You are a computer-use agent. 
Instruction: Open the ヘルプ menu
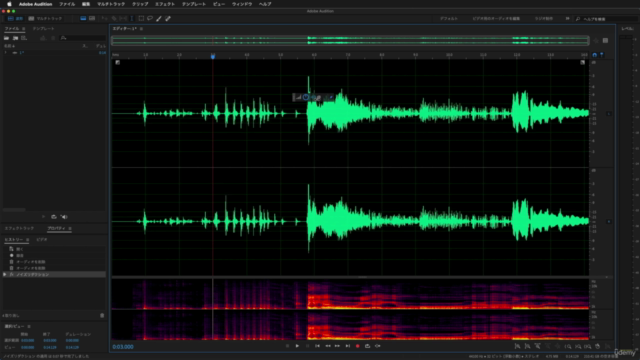coord(265,4)
